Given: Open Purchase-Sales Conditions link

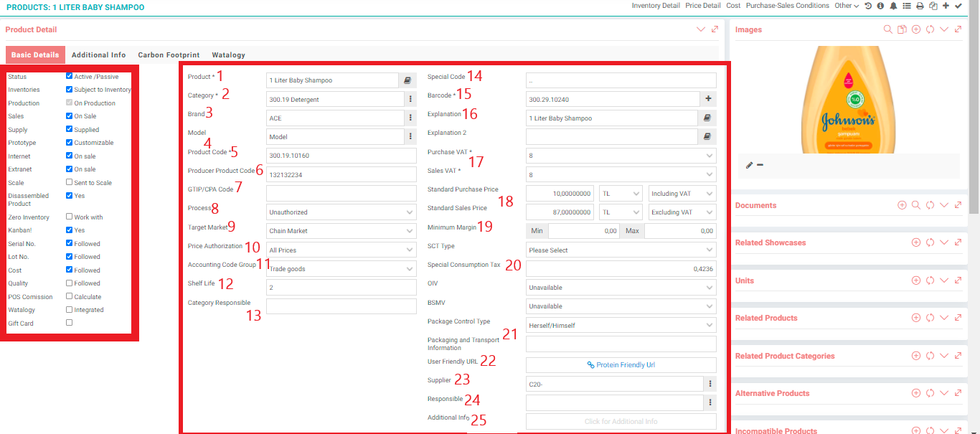Looking at the screenshot, I should [x=788, y=6].
